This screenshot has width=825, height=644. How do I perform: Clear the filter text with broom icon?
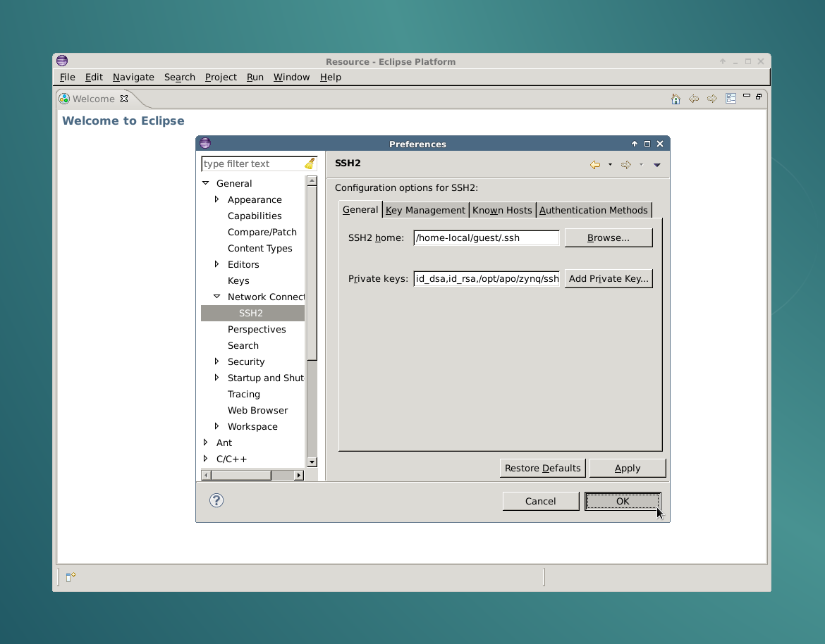point(310,163)
